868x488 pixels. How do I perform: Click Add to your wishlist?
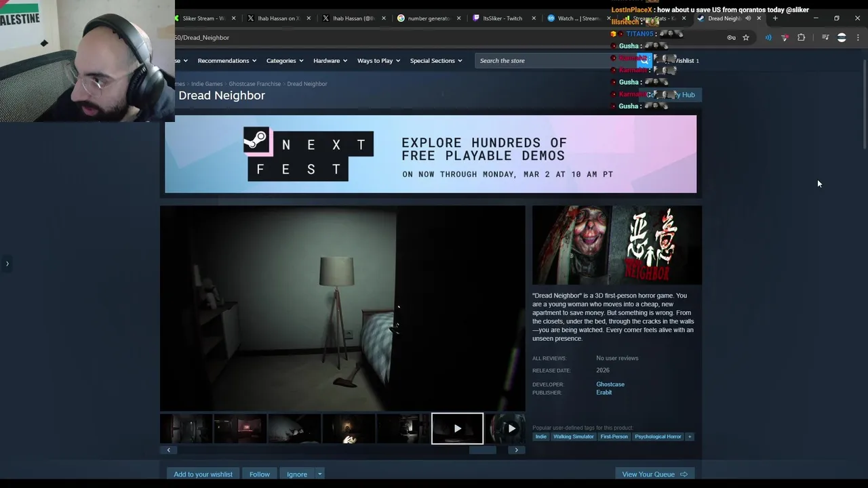point(203,474)
